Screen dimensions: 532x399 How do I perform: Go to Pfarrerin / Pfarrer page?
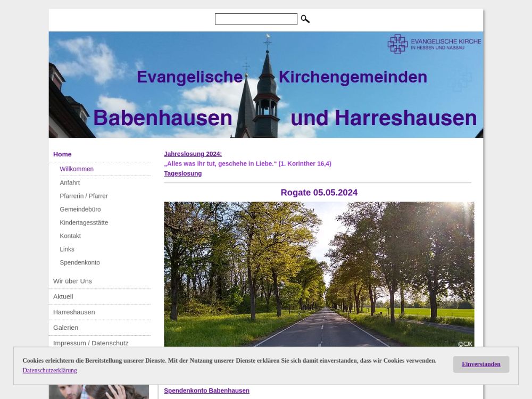(x=84, y=196)
